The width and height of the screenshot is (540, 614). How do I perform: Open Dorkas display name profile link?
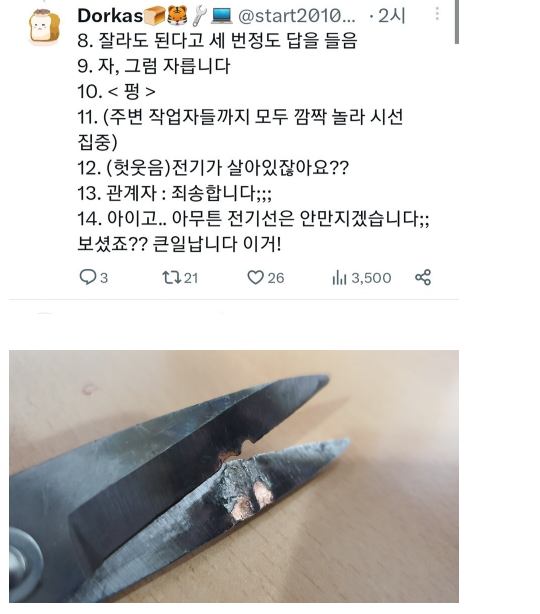pos(110,16)
